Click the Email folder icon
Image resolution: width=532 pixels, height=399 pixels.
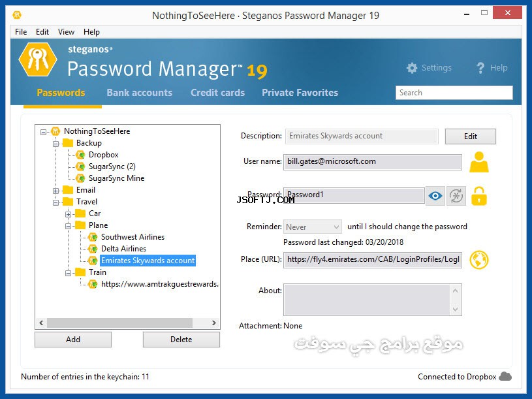(68, 189)
